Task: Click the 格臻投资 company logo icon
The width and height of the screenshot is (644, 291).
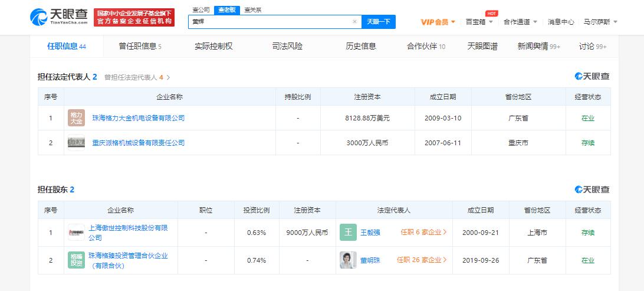Action: point(77,260)
